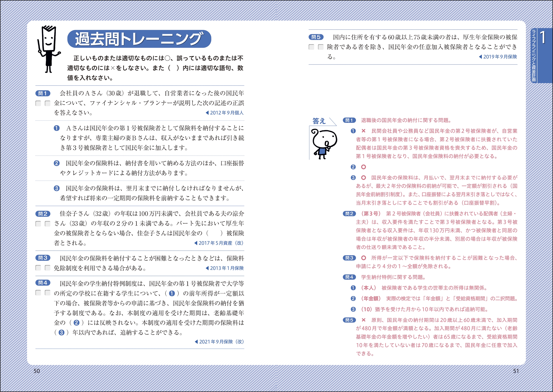
Task: Click the 答え label heading
Action: (319, 121)
